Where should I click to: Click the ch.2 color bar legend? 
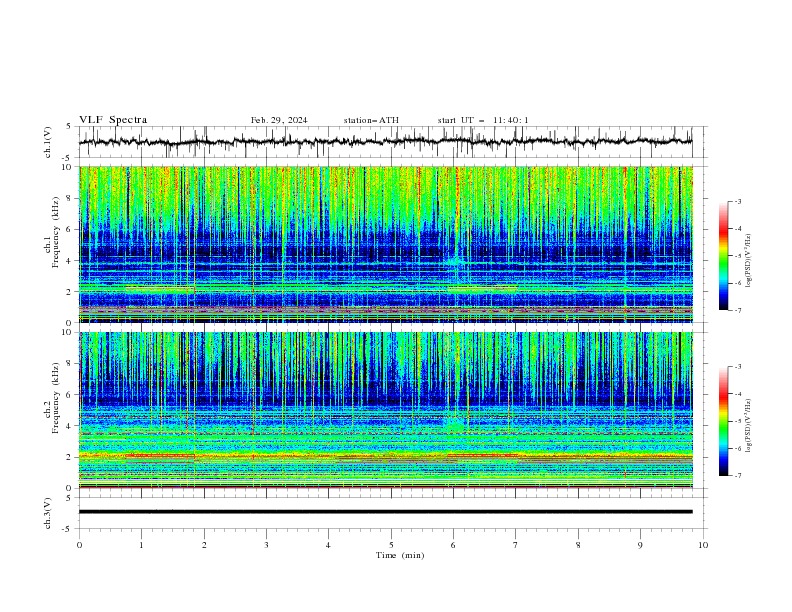tap(723, 421)
